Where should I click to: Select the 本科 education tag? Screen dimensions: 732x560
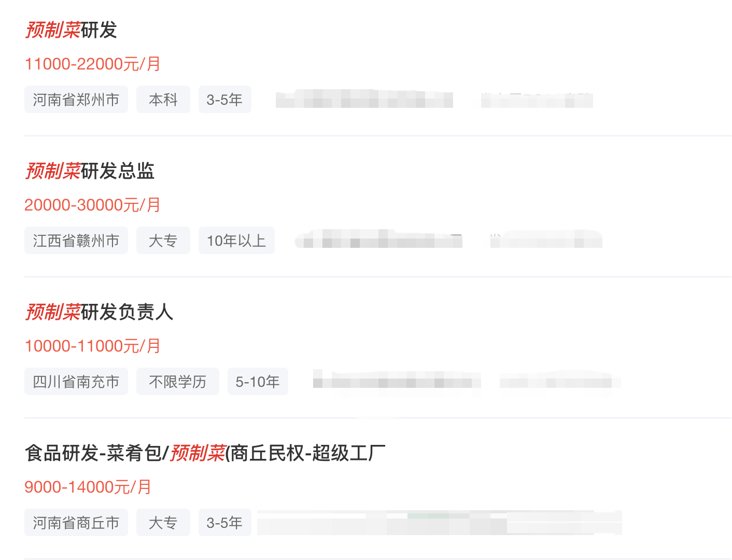coord(163,100)
